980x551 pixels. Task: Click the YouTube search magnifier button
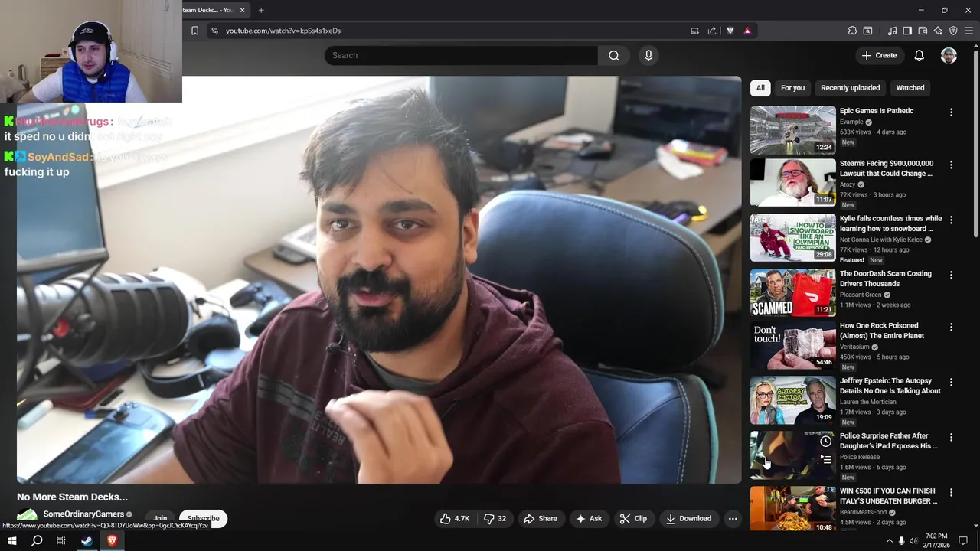[614, 55]
